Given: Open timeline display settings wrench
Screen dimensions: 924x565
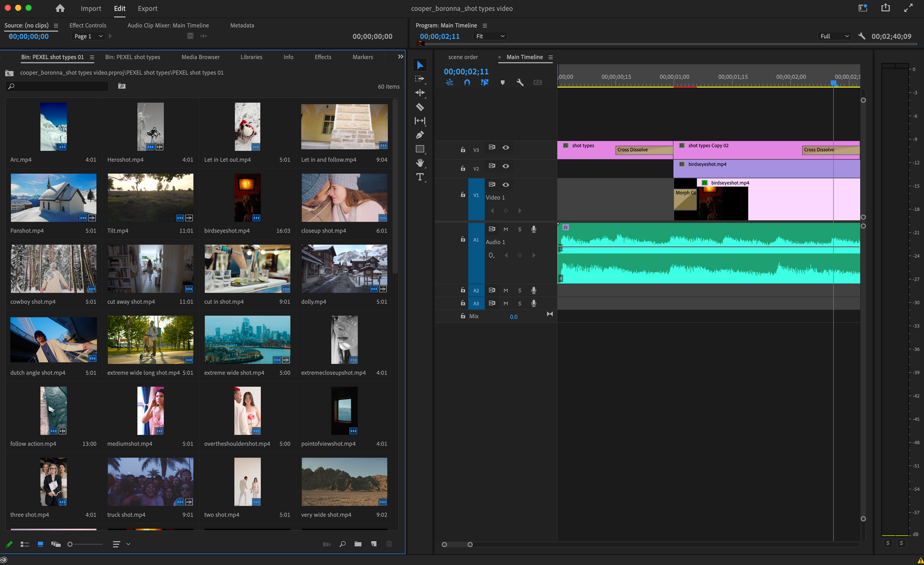Looking at the screenshot, I should click(520, 82).
